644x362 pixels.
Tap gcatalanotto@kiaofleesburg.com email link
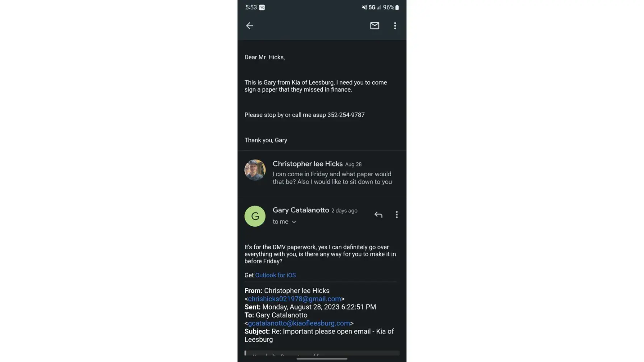299,323
